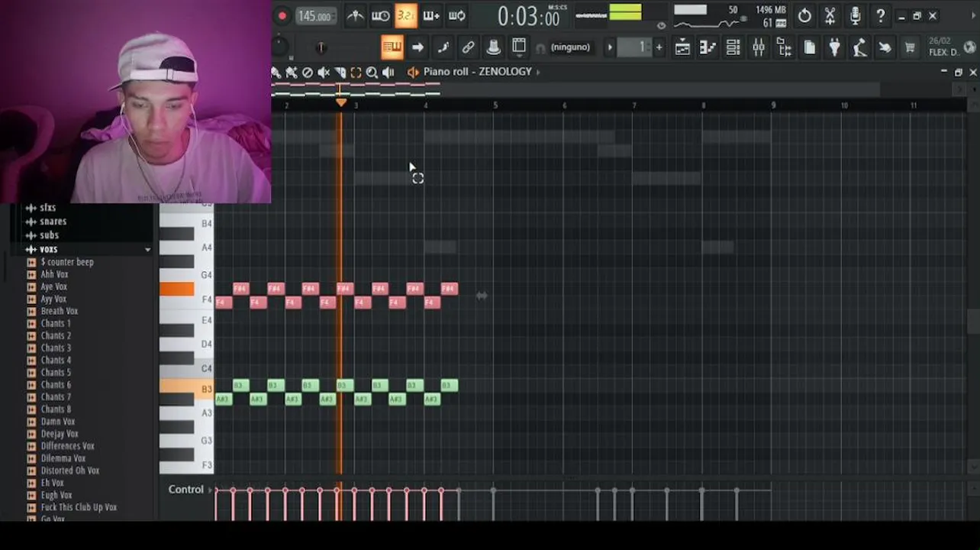The width and height of the screenshot is (980, 550).
Task: Open the Control lane selector arrow
Action: (210, 490)
